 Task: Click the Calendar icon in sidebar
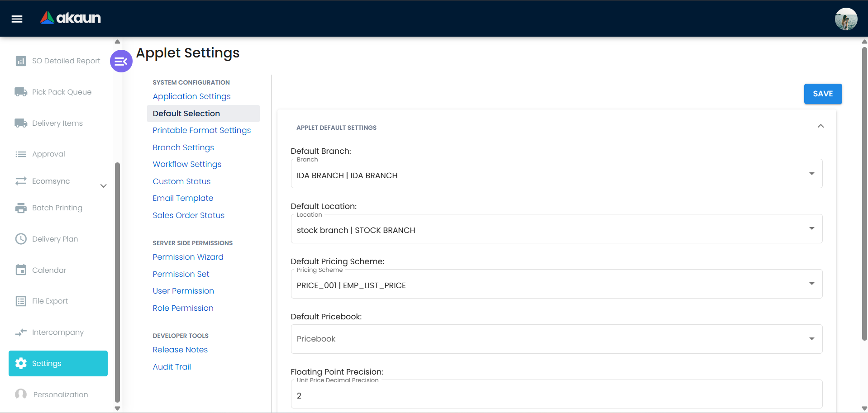coord(21,270)
